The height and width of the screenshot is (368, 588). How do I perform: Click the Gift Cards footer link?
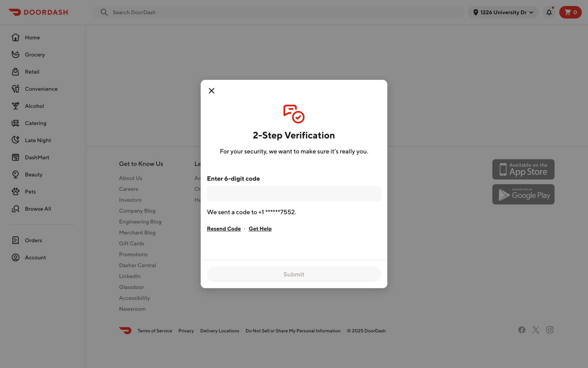[132, 243]
